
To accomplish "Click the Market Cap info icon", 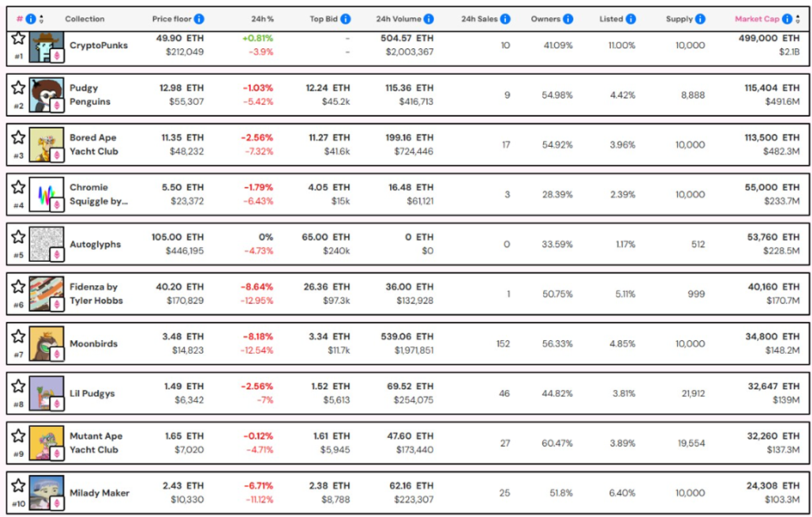I will click(787, 19).
